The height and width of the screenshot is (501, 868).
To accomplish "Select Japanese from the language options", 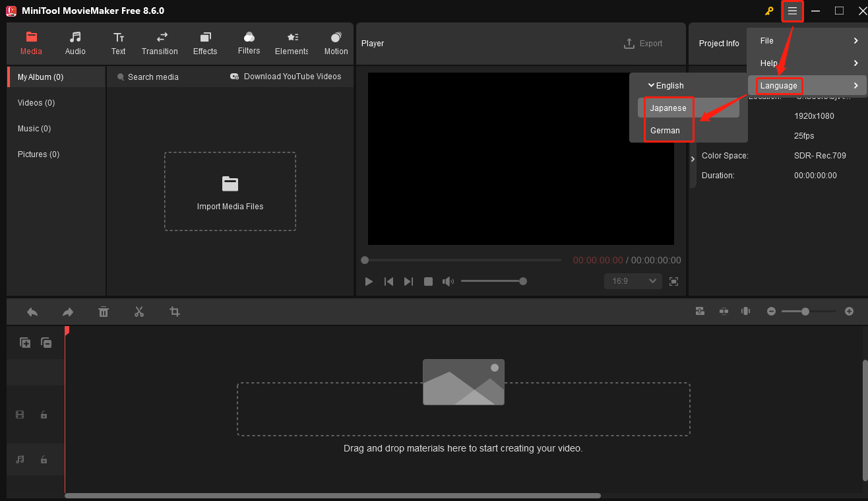I will (667, 108).
